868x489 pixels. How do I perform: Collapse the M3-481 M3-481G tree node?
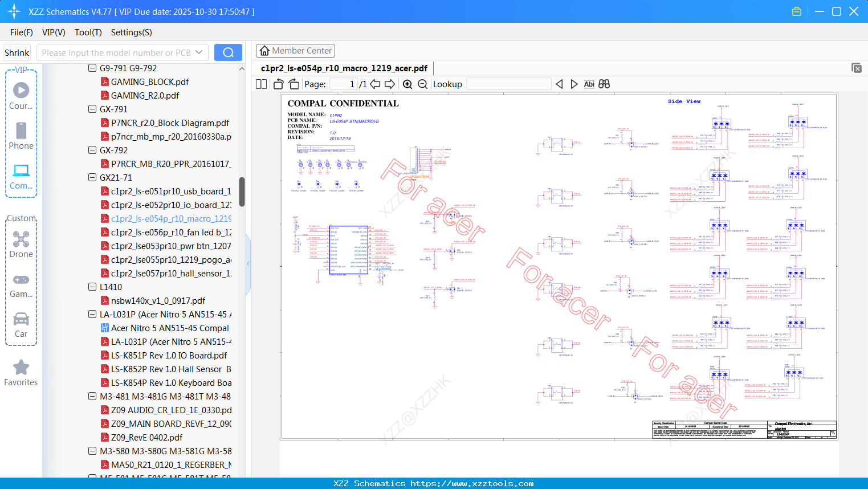92,396
